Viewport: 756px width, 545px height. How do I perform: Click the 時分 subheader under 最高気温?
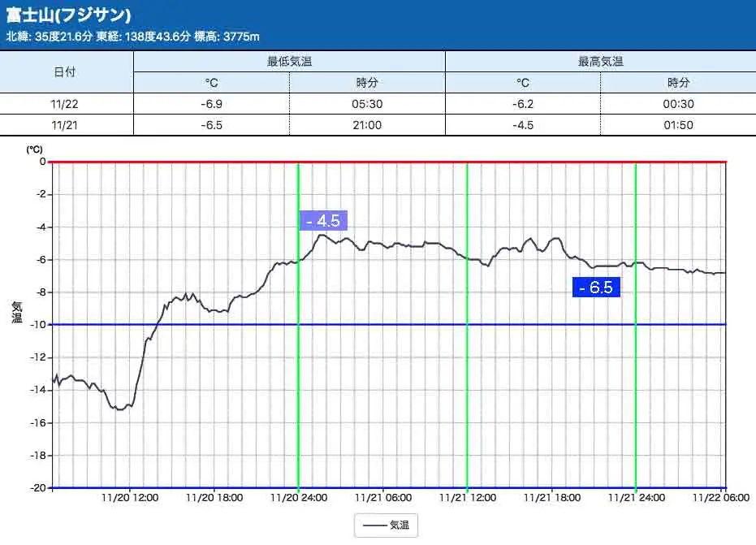click(678, 83)
